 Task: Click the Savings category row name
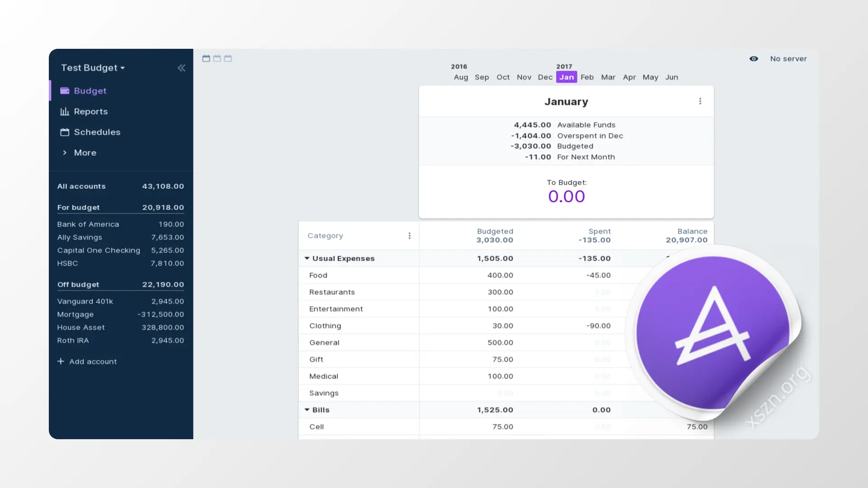coord(324,393)
